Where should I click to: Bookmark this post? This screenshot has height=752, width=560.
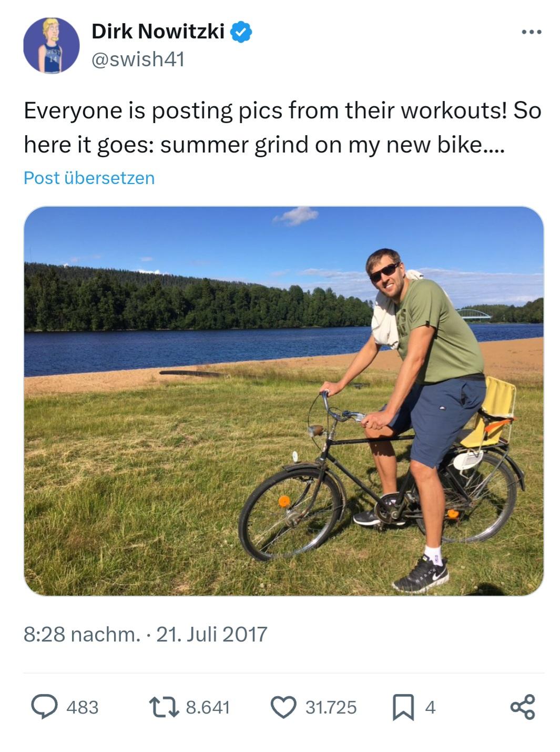[x=403, y=707]
